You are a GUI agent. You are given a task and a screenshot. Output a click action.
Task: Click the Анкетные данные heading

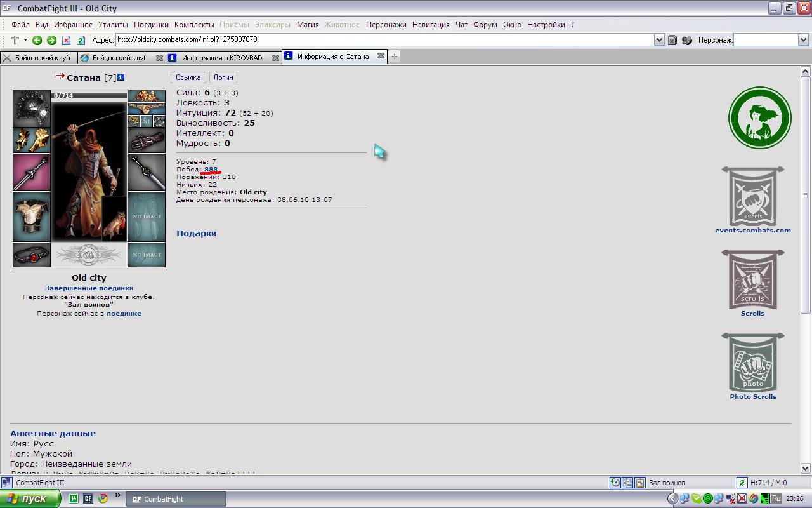(x=53, y=433)
